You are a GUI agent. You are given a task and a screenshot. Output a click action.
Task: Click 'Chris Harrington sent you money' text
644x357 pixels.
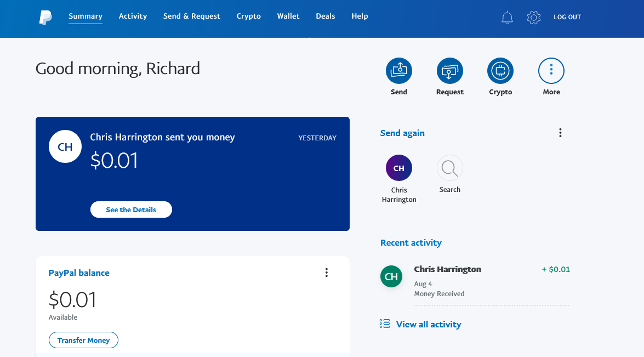click(x=162, y=137)
